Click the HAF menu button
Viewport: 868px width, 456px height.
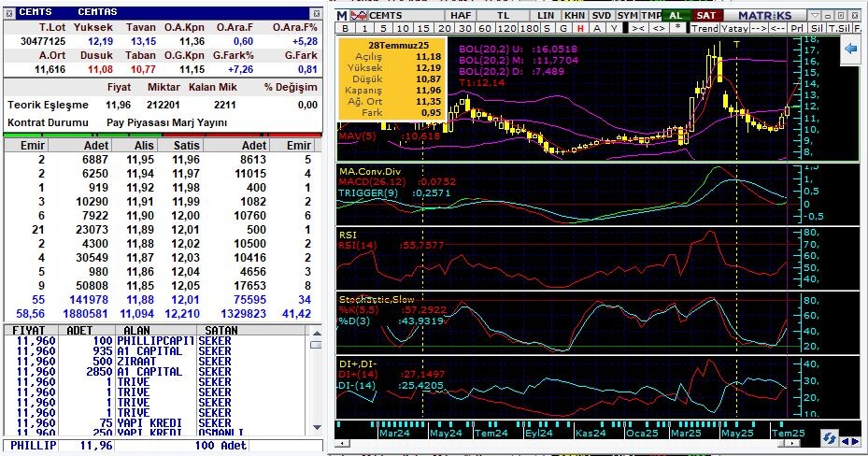point(461,16)
